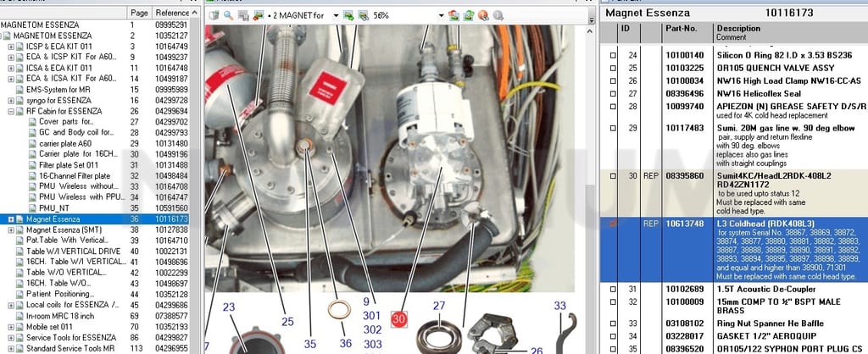Image resolution: width=868 pixels, height=354 pixels.
Task: Expand the Magnet Essenza (SMT) node
Action: point(11,230)
